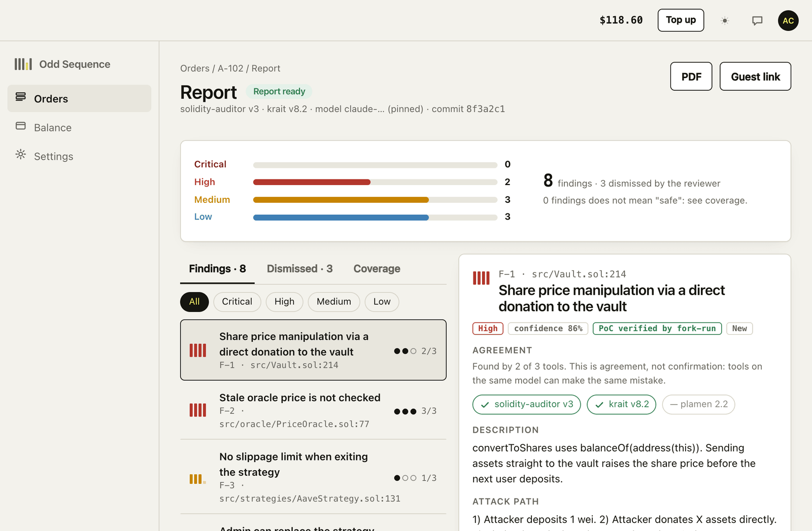Click the severity bars icon for F-1 row
812x531 pixels.
coord(198,350)
